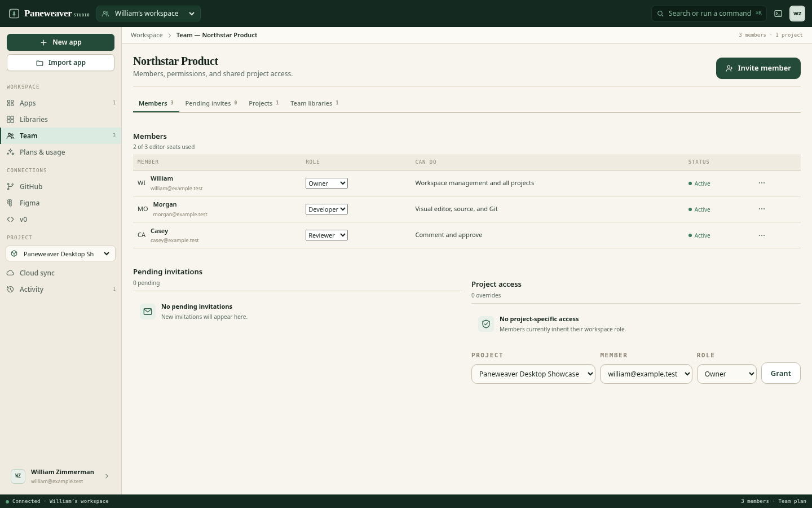
Task: Click the envelope icon in pending invitations
Action: pyautogui.click(x=148, y=312)
